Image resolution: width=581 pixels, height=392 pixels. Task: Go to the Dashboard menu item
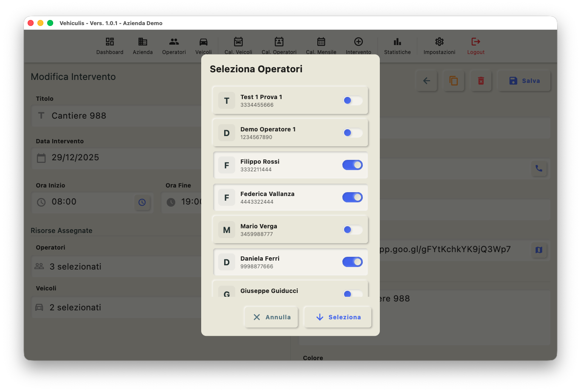pos(110,46)
